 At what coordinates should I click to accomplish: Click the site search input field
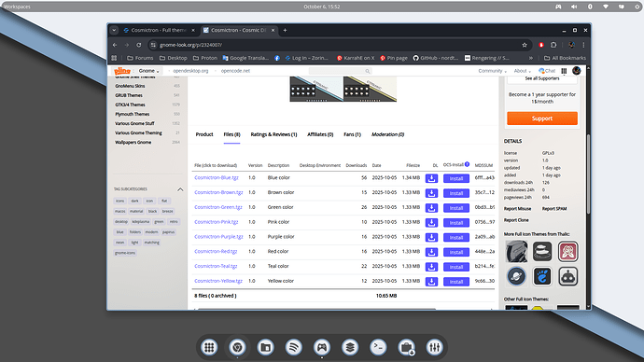(340, 71)
